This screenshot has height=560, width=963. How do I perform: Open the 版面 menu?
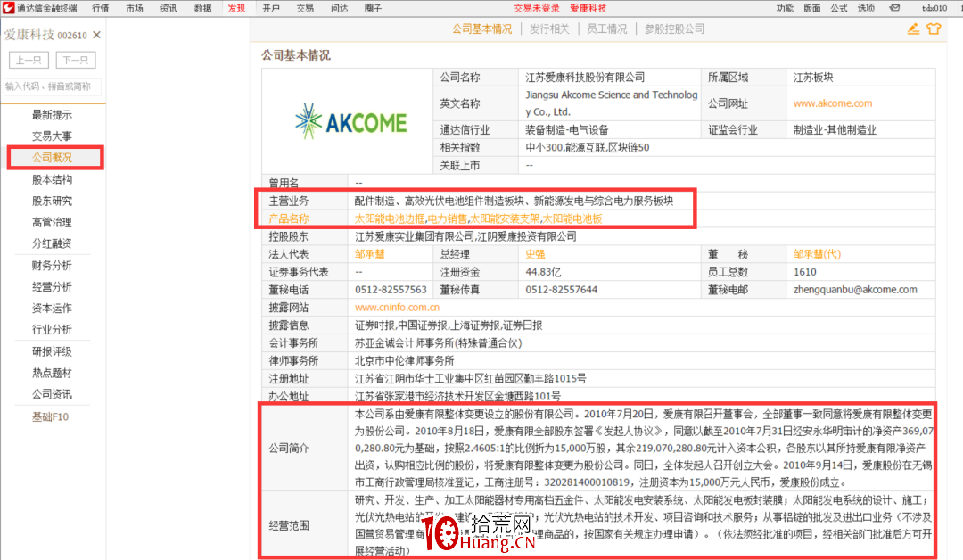(812, 8)
